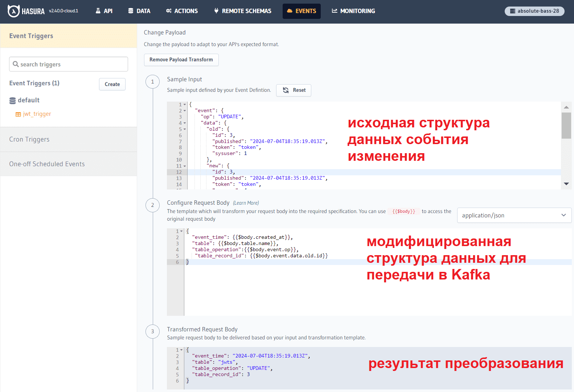Open the DATA tab
This screenshot has width=574, height=392.
(x=139, y=11)
